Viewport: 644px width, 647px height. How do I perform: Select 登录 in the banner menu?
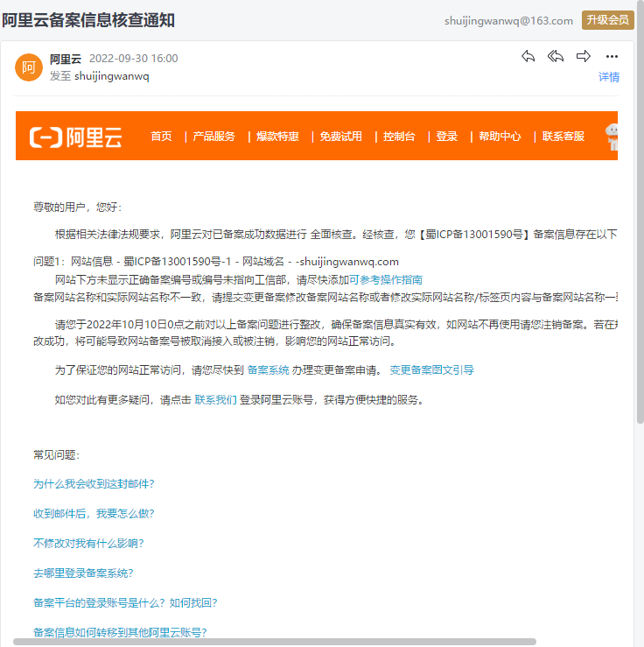447,137
